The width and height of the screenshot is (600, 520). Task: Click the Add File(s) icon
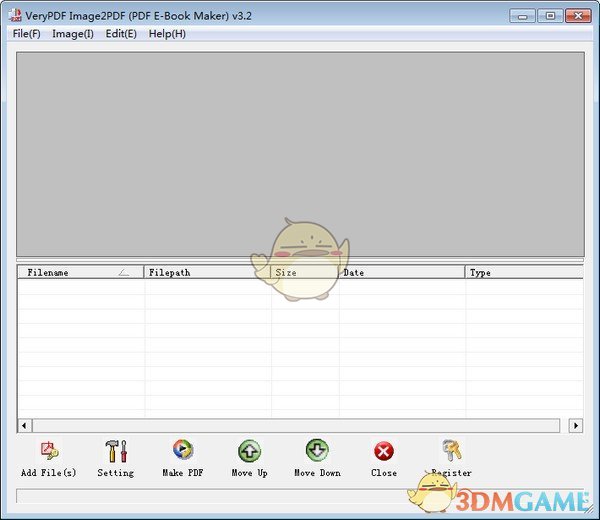tap(49, 451)
